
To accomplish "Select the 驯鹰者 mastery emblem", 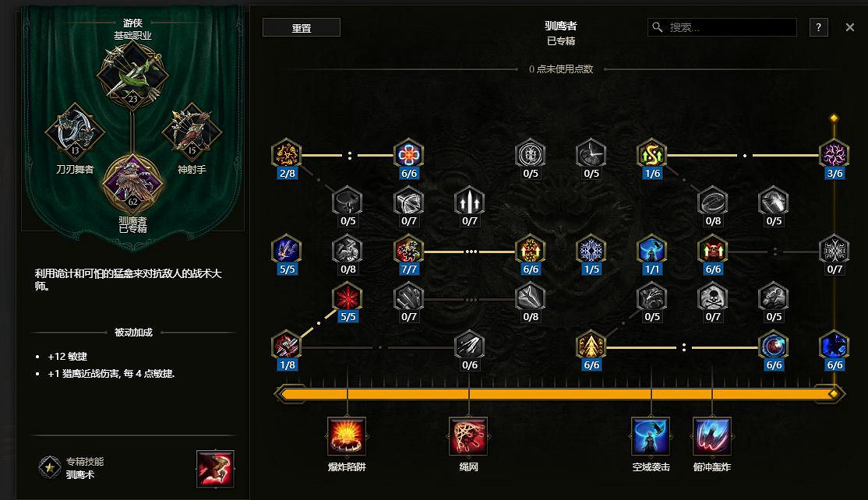I will click(x=133, y=184).
